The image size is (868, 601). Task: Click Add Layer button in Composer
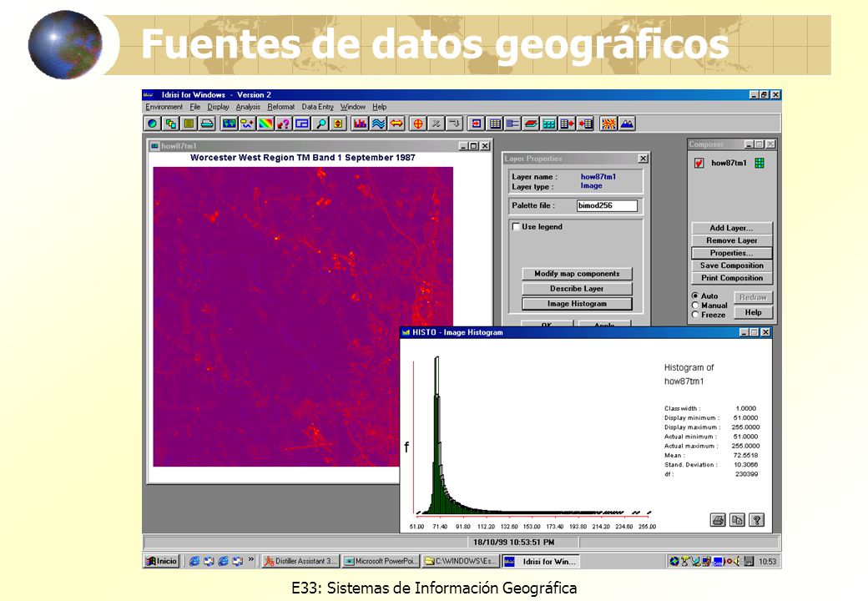pos(731,227)
